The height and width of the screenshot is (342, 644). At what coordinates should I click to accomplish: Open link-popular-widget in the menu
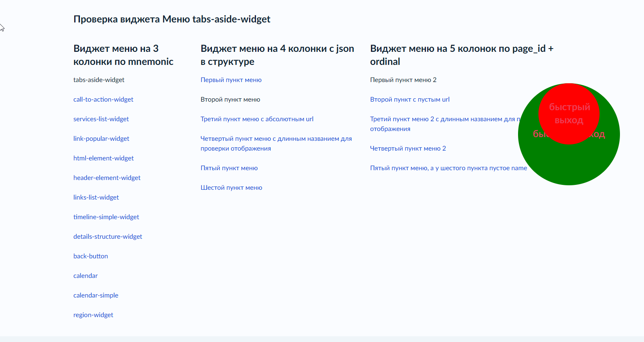coord(101,139)
